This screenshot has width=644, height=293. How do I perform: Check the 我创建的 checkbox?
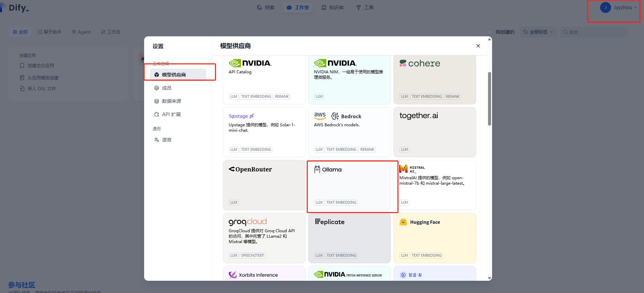coord(490,32)
